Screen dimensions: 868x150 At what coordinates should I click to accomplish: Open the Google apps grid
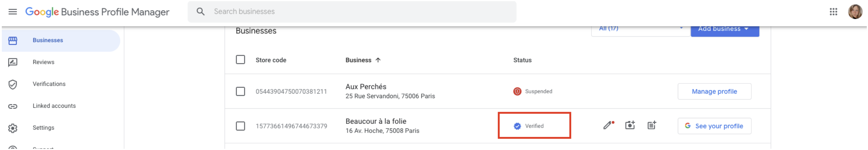click(x=833, y=12)
